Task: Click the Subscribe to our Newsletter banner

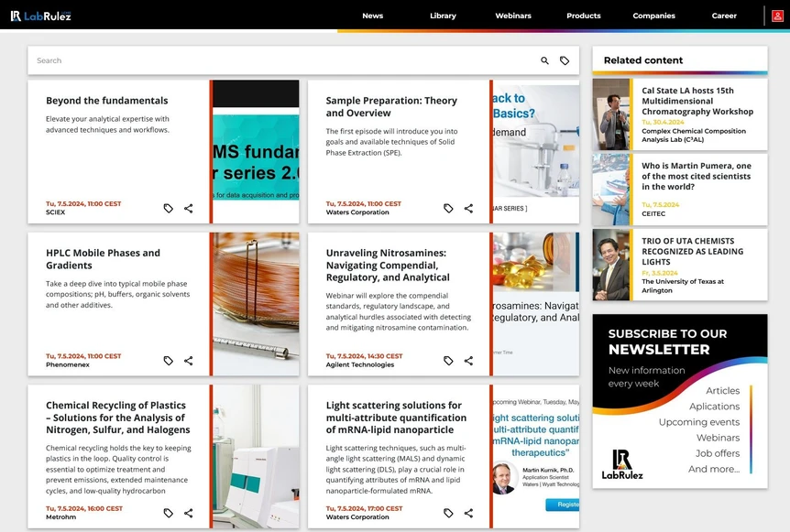Action: click(679, 401)
